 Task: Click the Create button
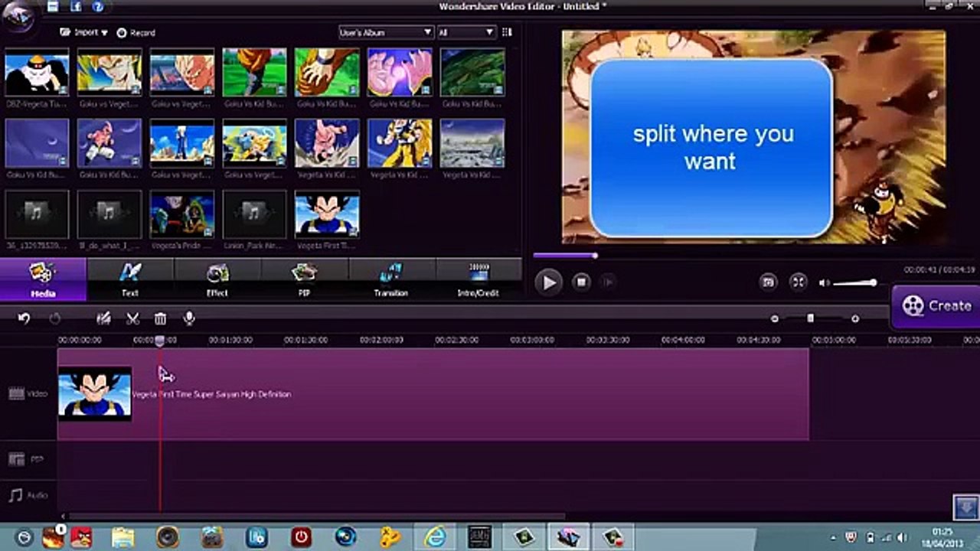tap(936, 306)
